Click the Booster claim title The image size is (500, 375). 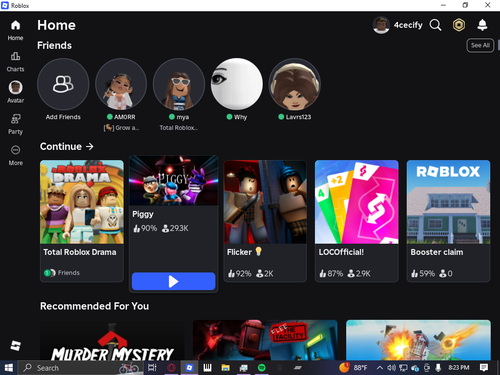[x=437, y=252]
